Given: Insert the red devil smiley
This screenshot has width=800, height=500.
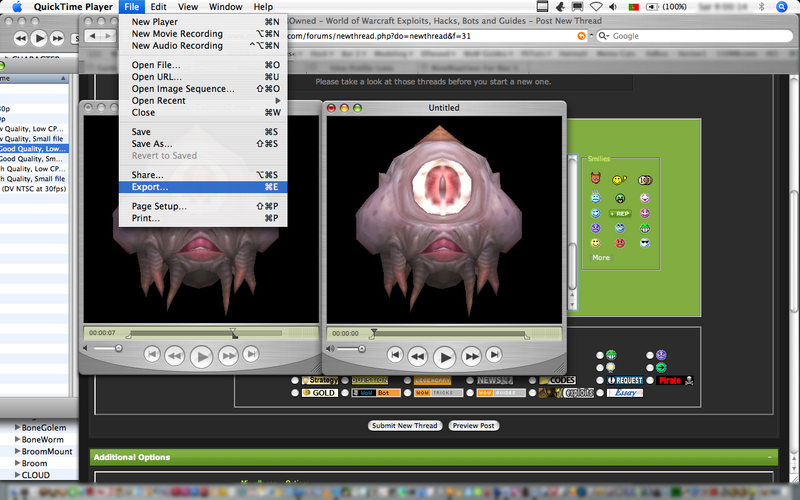Looking at the screenshot, I should point(595,179).
